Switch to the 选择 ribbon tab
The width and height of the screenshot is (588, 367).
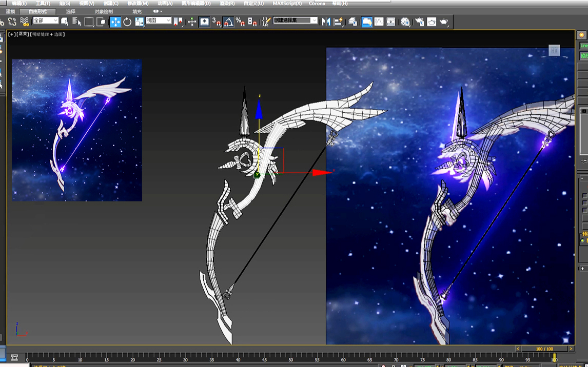[x=70, y=12]
